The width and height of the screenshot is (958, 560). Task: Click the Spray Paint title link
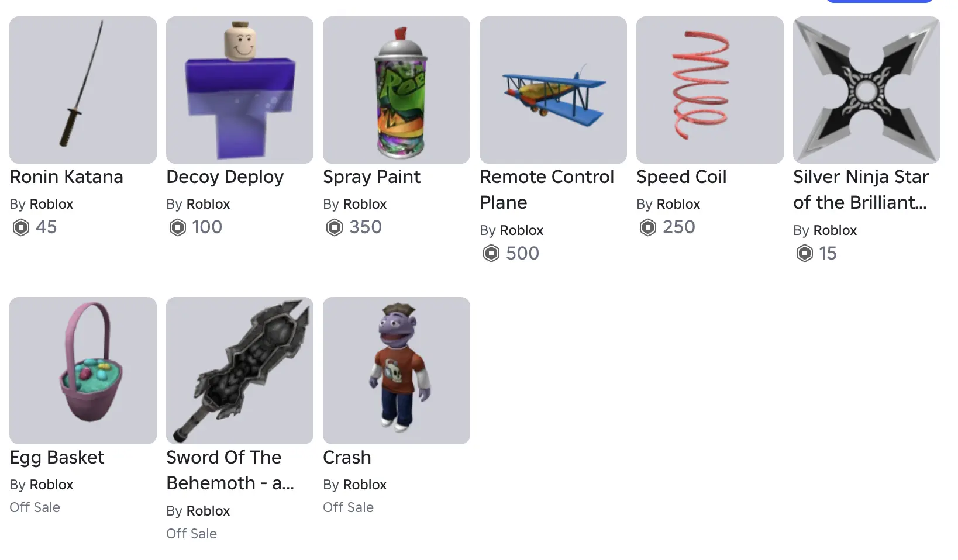372,177
